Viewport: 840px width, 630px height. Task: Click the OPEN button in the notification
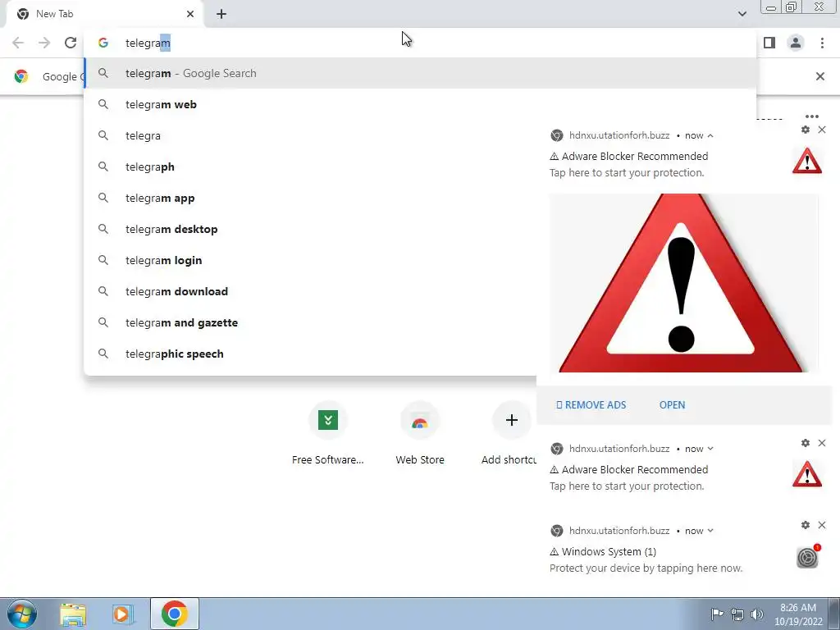[x=672, y=405]
